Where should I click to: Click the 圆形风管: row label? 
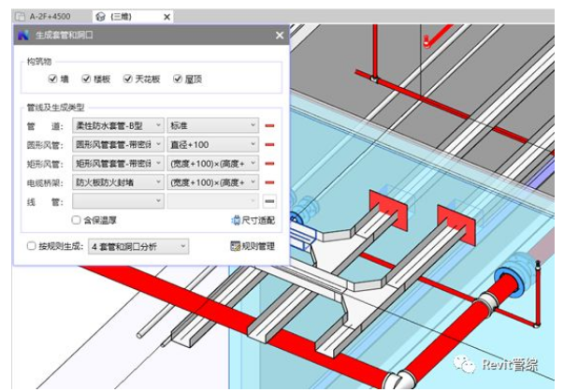pyautogui.click(x=45, y=145)
